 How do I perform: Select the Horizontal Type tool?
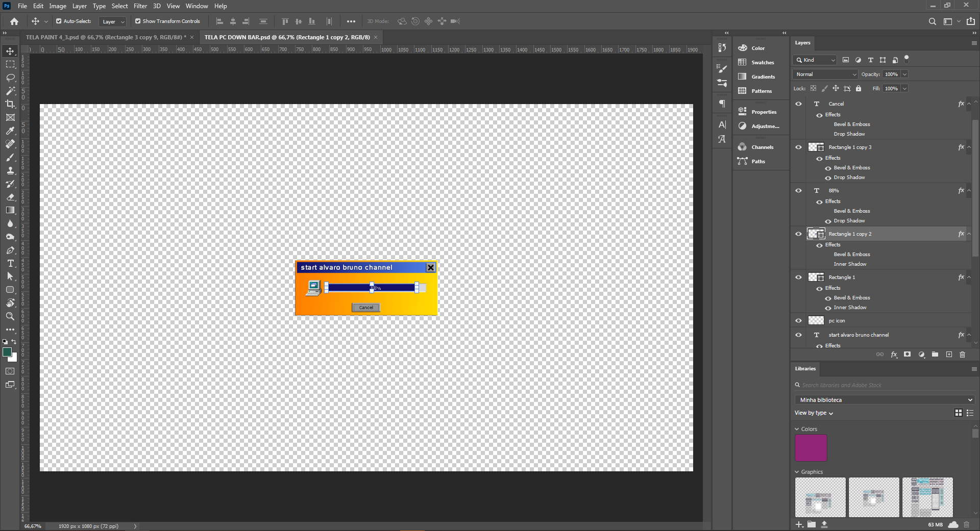click(10, 263)
